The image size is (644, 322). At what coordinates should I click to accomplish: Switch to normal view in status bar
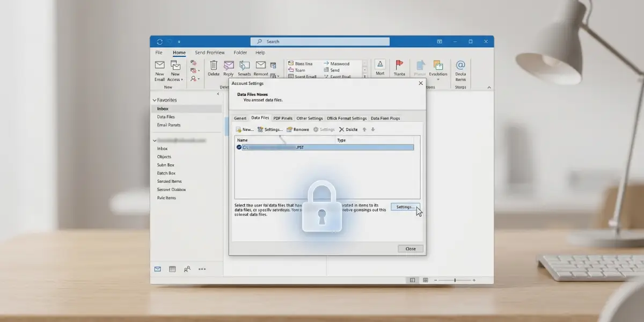(412, 280)
